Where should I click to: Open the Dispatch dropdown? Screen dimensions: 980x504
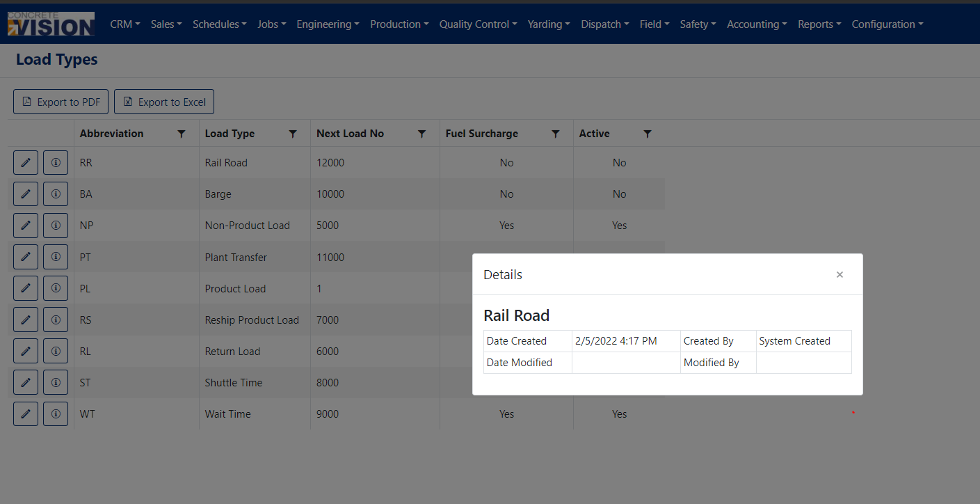click(x=605, y=24)
